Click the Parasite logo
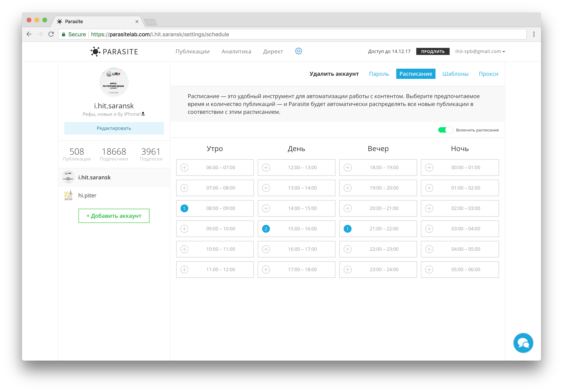The image size is (563, 392). [114, 52]
